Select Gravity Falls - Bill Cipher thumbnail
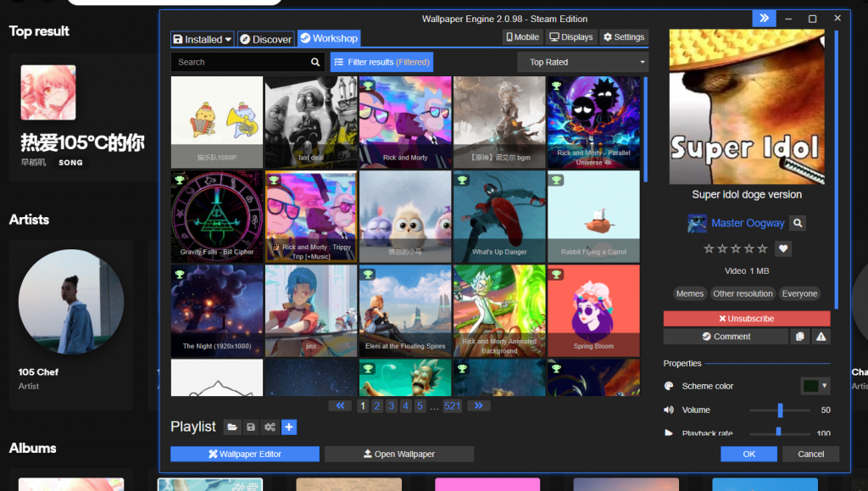This screenshot has height=491, width=868. tap(217, 216)
